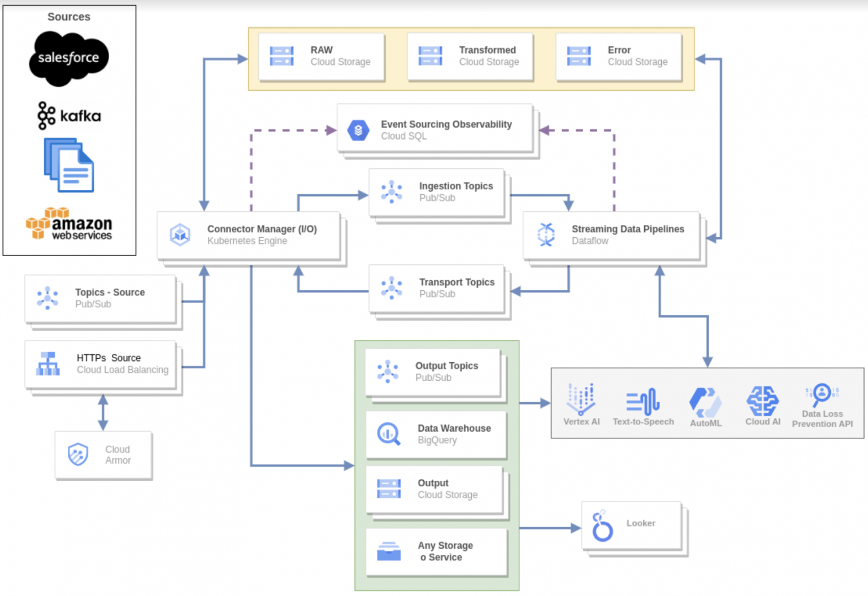
Task: Select the Cloud SQL icon on Event Sourcing Observability
Action: [x=358, y=129]
